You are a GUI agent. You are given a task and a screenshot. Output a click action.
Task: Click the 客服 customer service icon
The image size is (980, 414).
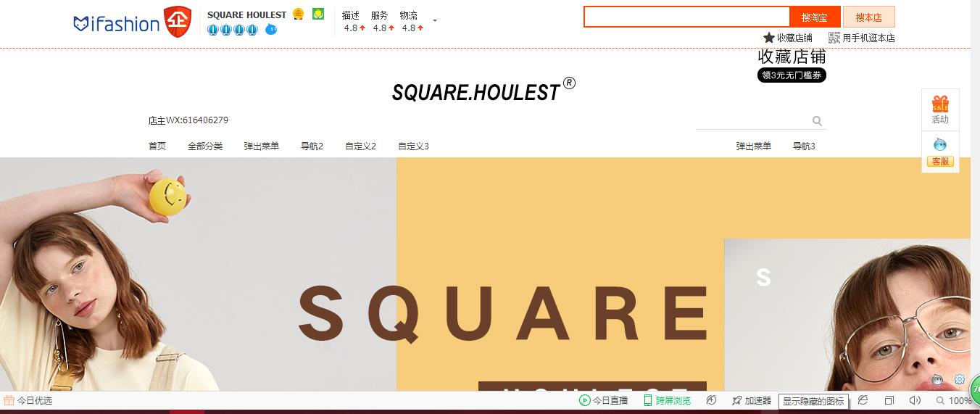940,152
